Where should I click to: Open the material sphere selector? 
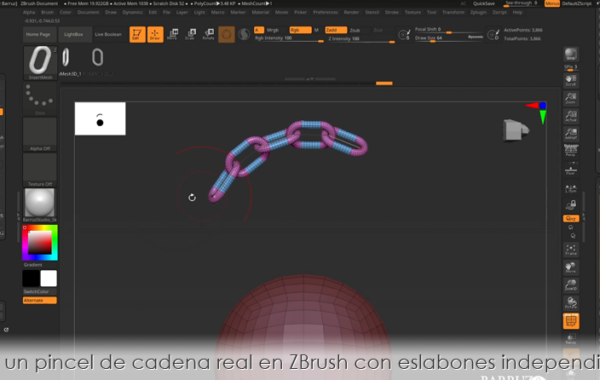(40, 205)
